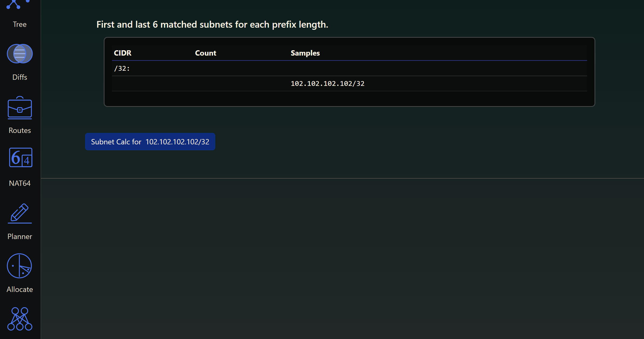Image resolution: width=644 pixels, height=339 pixels.
Task: Click the Count column header
Action: (205, 53)
